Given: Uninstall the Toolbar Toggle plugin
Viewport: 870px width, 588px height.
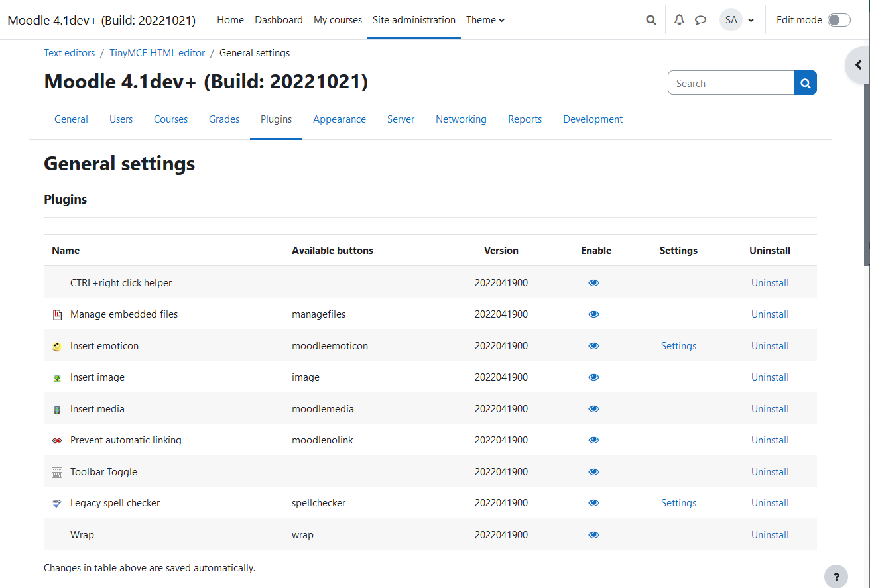Looking at the screenshot, I should (770, 472).
